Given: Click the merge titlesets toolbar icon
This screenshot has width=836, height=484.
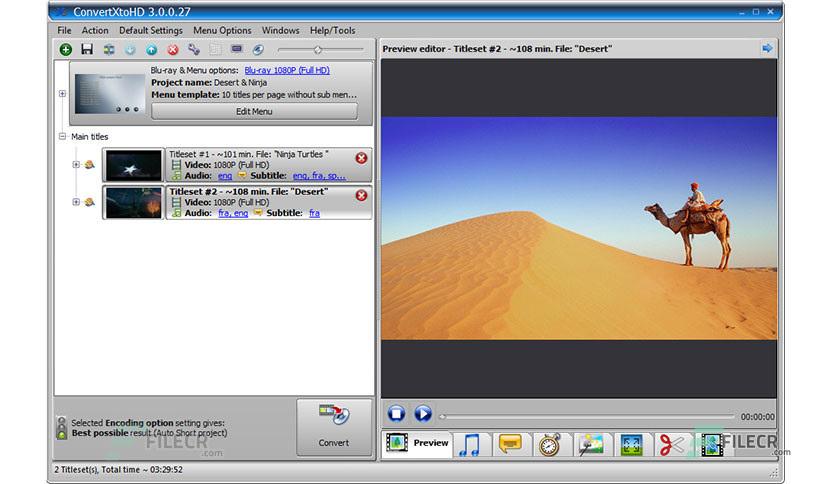Looking at the screenshot, I should (109, 50).
